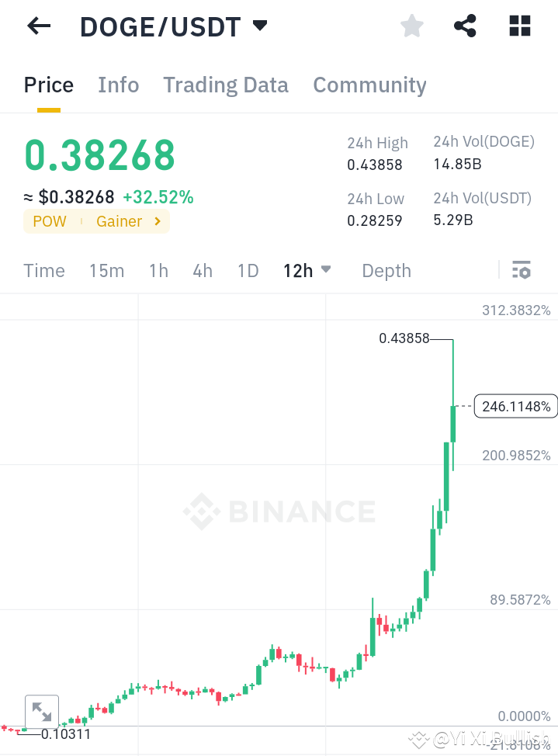
Task: Navigate back using the arrow icon
Action: [36, 26]
